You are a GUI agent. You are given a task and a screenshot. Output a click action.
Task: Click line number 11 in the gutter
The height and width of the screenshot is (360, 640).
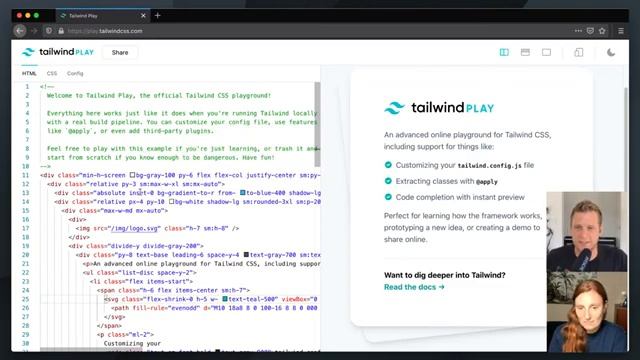(x=25, y=175)
